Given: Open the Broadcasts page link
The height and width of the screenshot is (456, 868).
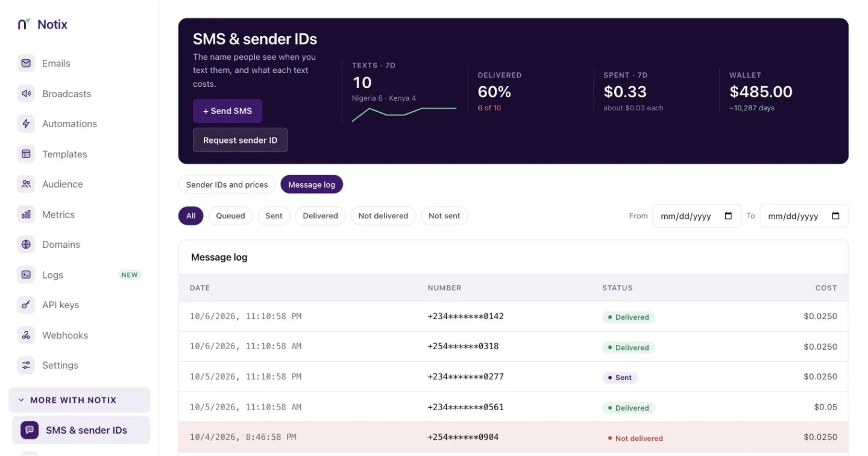Looking at the screenshot, I should [67, 93].
